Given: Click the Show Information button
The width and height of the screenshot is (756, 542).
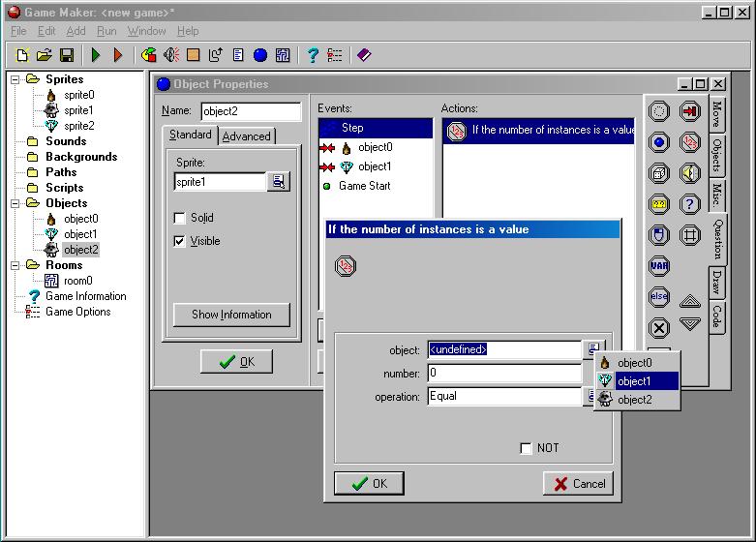Looking at the screenshot, I should (231, 315).
